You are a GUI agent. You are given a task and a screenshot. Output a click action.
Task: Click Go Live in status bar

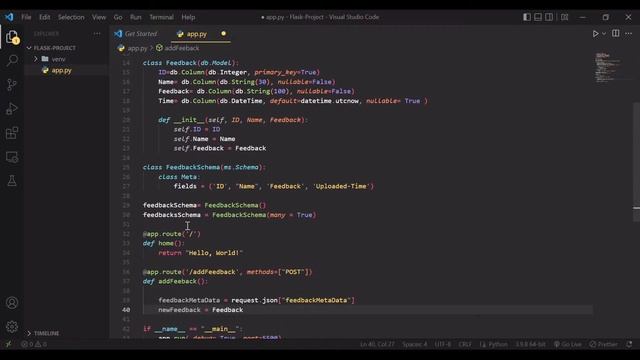[x=568, y=344]
